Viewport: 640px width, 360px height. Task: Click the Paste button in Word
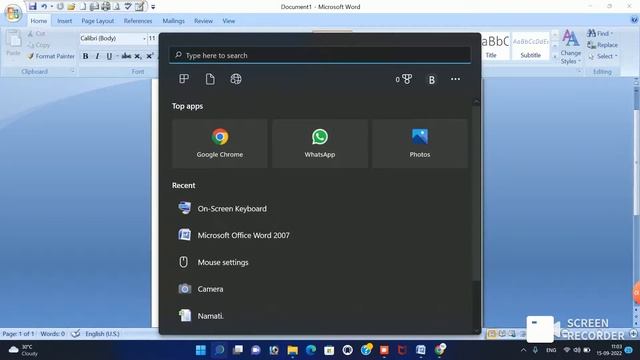coord(13,43)
